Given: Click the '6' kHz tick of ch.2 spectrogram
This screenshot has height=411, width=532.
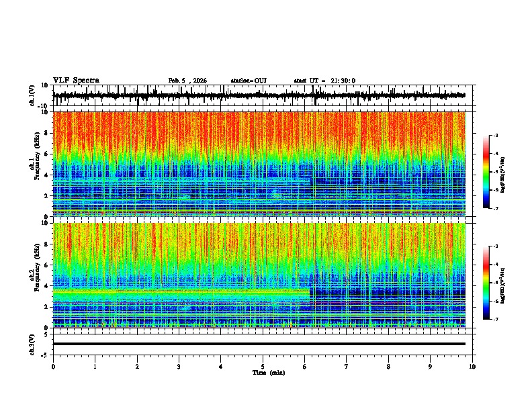Looking at the screenshot, I should pos(46,265).
